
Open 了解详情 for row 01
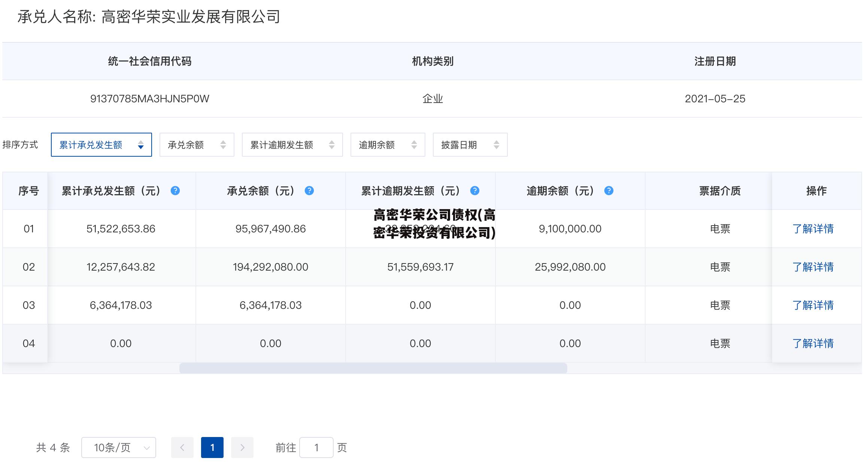coord(813,229)
